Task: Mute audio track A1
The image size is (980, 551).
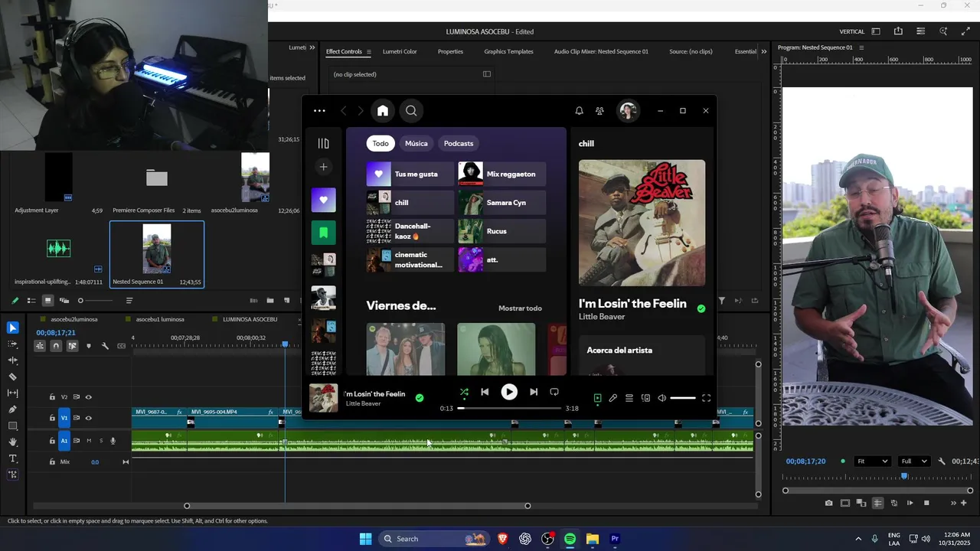Action: (x=89, y=441)
